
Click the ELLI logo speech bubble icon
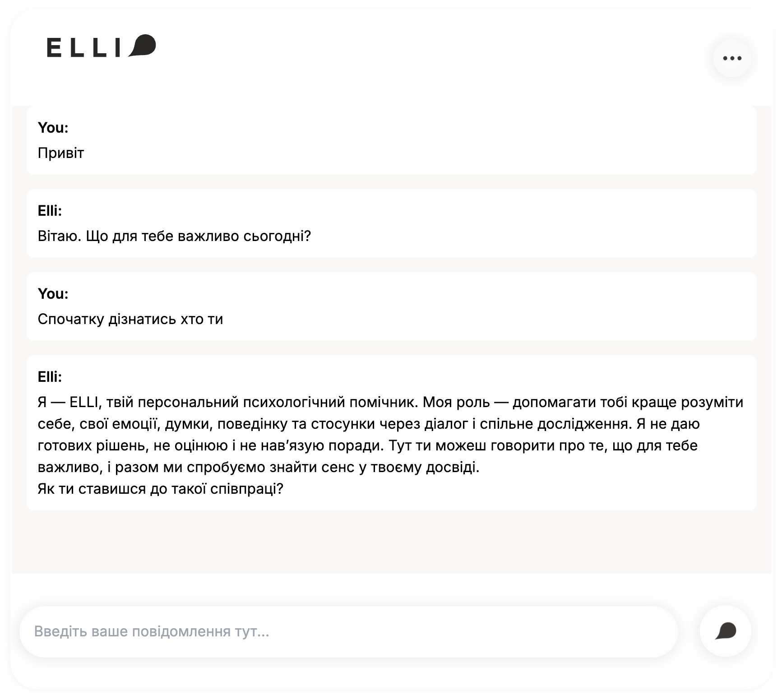[143, 46]
